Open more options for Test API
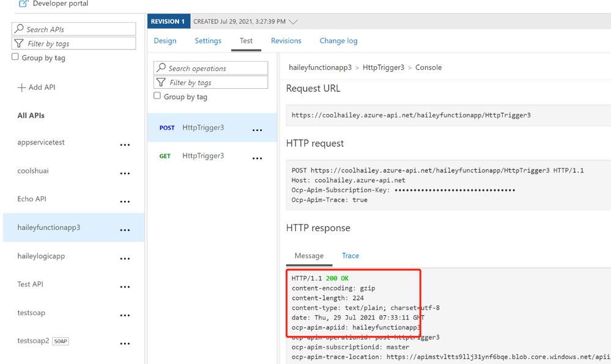611x364 pixels. tap(125, 287)
